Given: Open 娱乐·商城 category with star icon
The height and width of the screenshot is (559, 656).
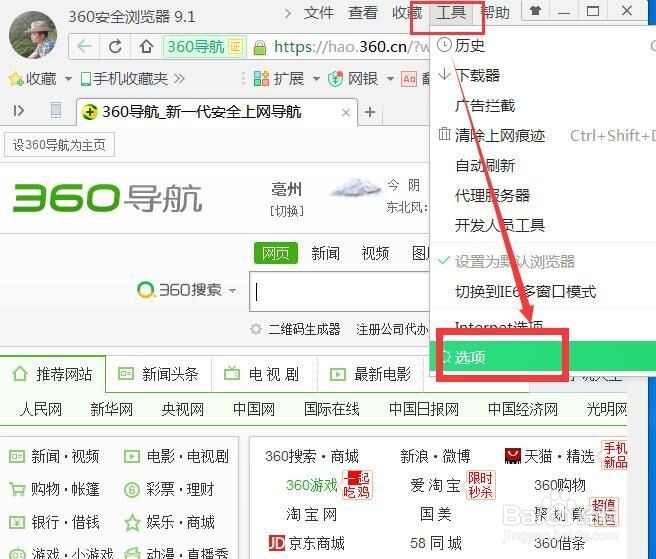Looking at the screenshot, I should click(x=169, y=522).
